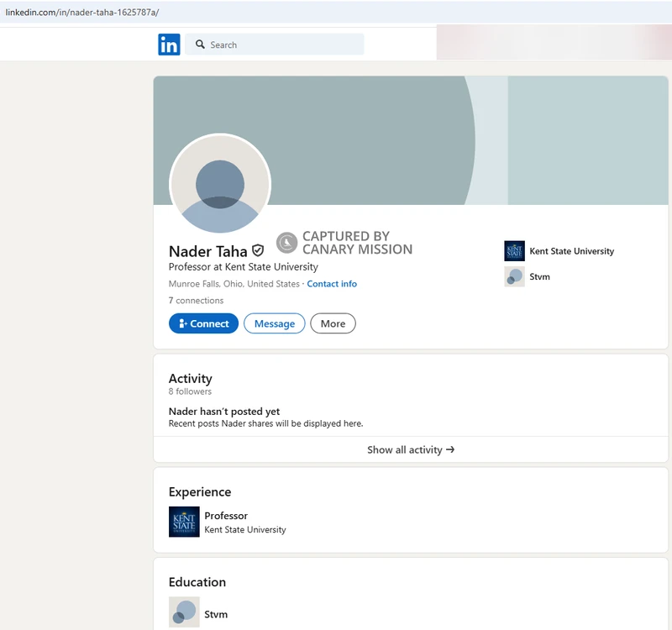Click the LinkedIn home logo

point(169,45)
